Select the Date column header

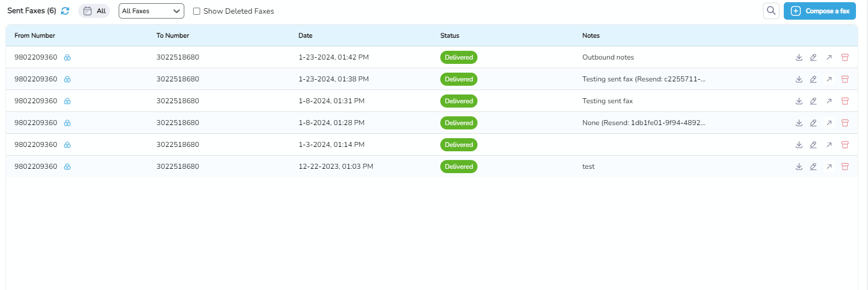tap(306, 35)
